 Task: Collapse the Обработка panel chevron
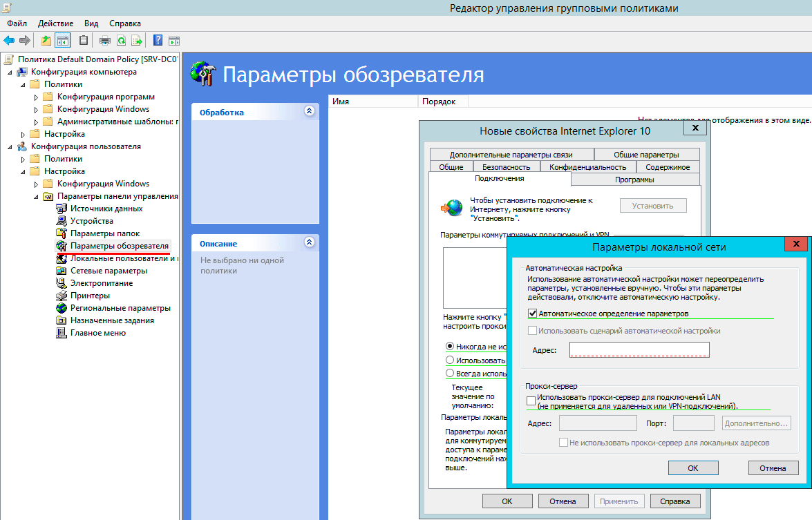(309, 111)
